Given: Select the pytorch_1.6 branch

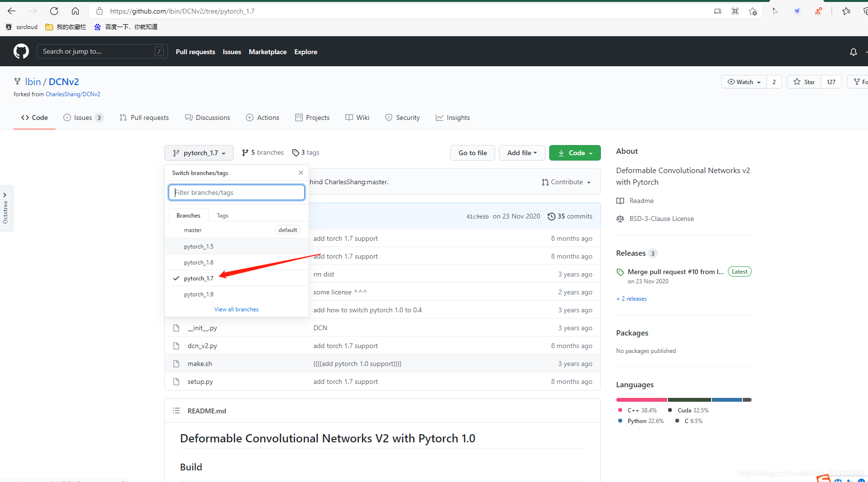Looking at the screenshot, I should pos(237,263).
